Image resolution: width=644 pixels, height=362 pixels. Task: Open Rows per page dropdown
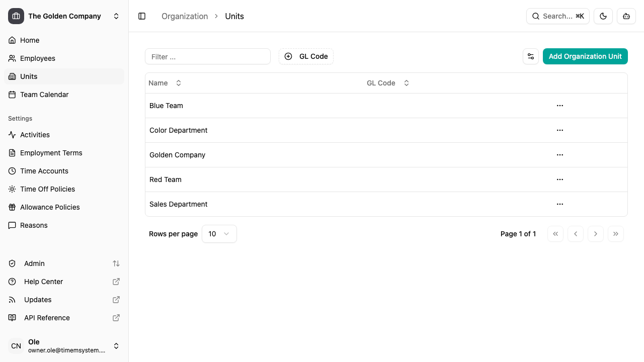coord(219,234)
